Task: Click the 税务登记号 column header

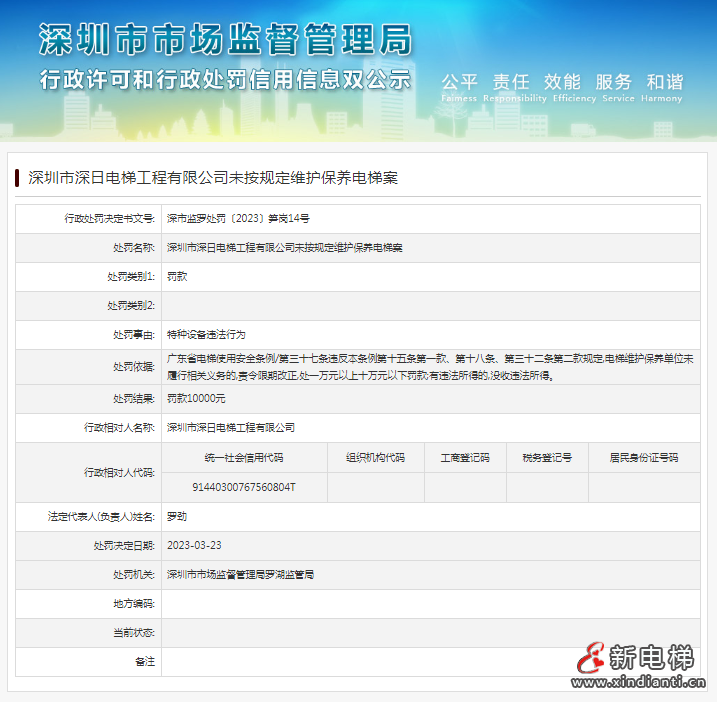Action: (x=547, y=458)
